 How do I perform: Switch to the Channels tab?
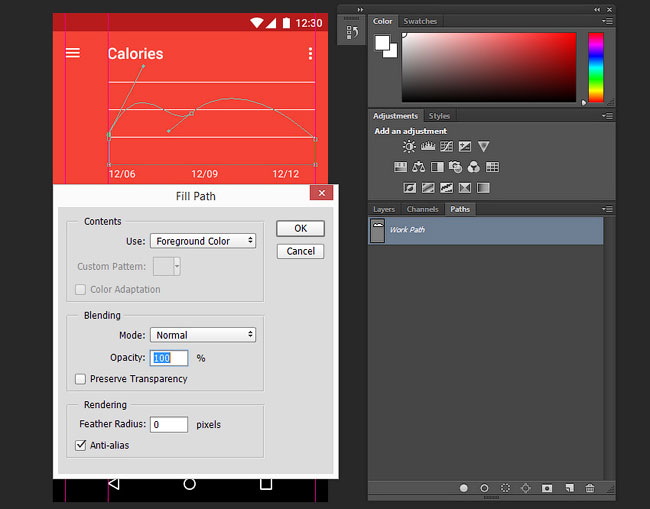(422, 209)
